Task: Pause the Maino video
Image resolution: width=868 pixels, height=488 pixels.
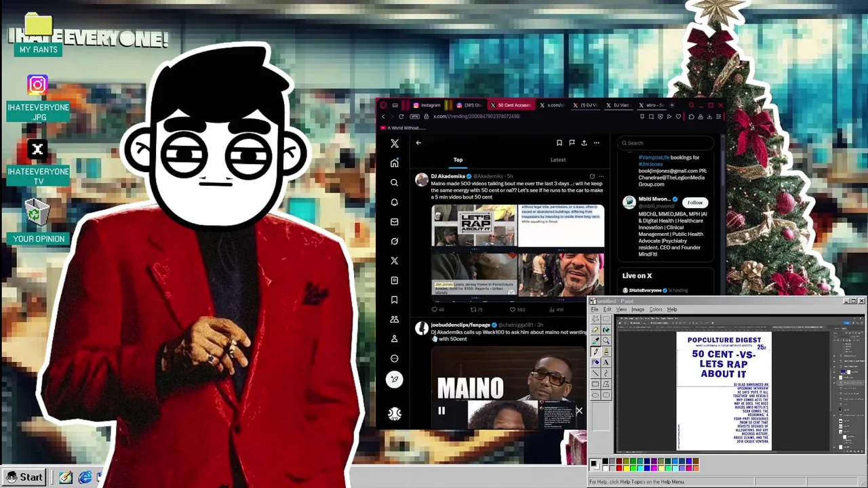Action: pyautogui.click(x=441, y=411)
